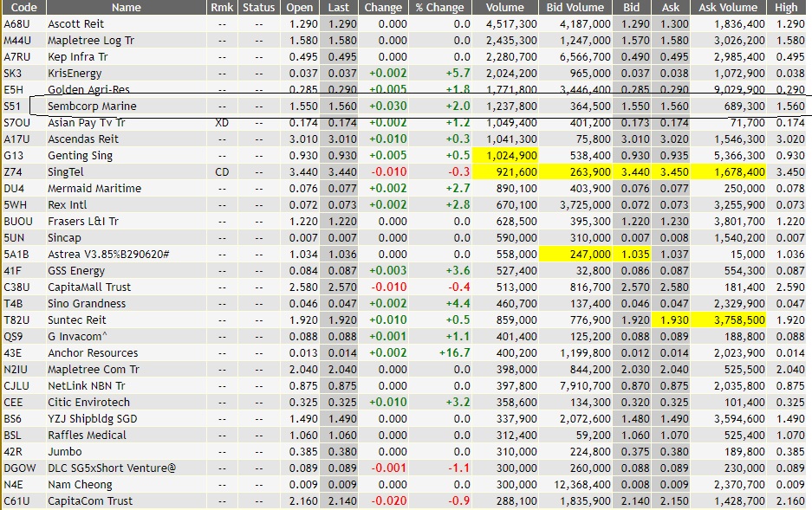Select NetLink NBN Tr name cell
Image resolution: width=812 pixels, height=510 pixels.
[87, 386]
